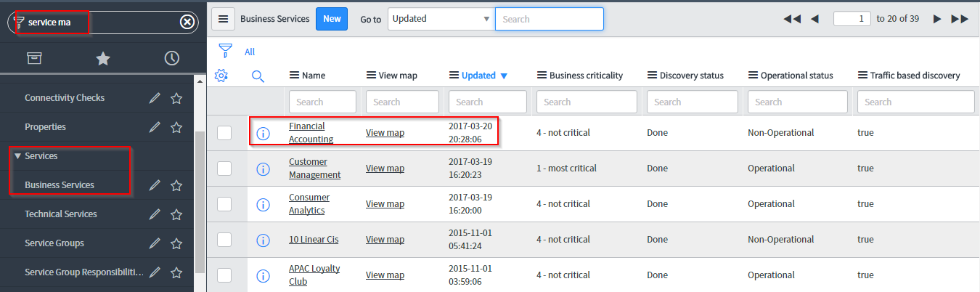Screen dimensions: 980x292
Task: Edit the Service Groups module
Action: (x=155, y=243)
